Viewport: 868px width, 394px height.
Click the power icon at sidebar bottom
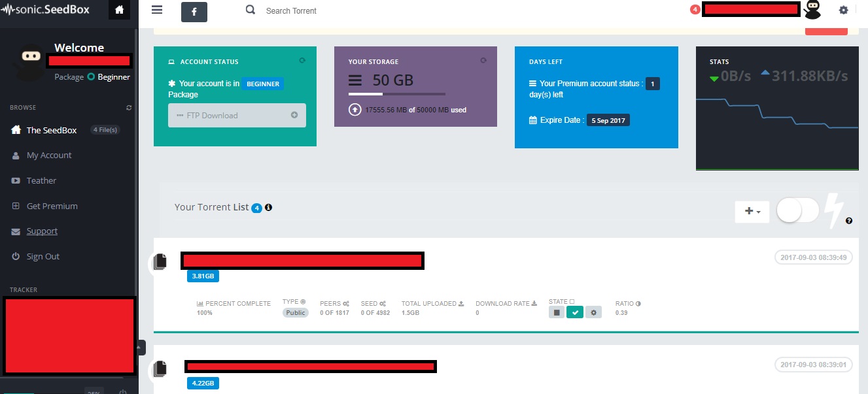click(x=123, y=392)
